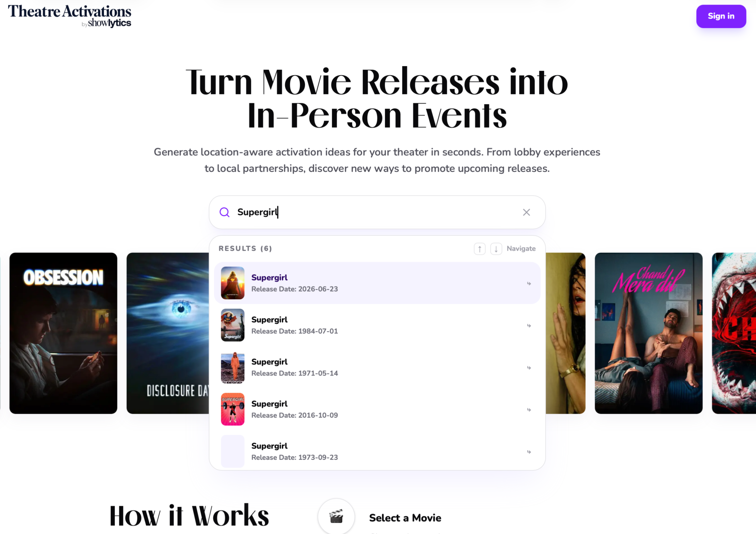Clear the search field with the X icon

526,212
